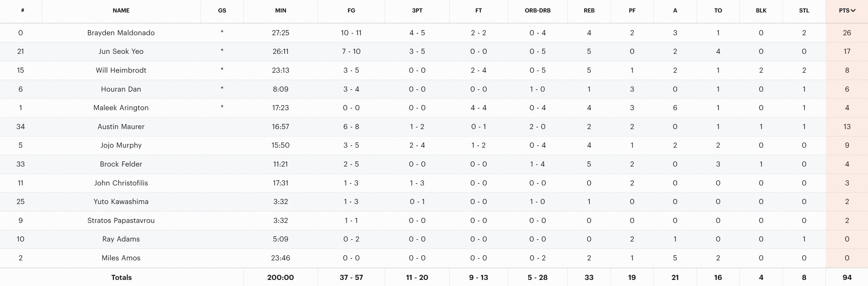The image size is (868, 286).
Task: Open Brayden Maldonado player name
Action: (121, 33)
